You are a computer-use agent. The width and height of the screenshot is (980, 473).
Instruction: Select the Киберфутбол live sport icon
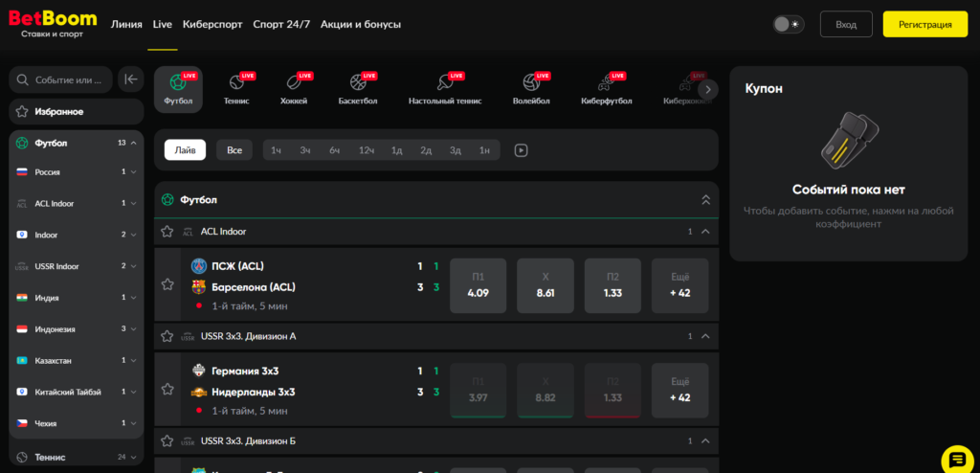[x=606, y=89]
